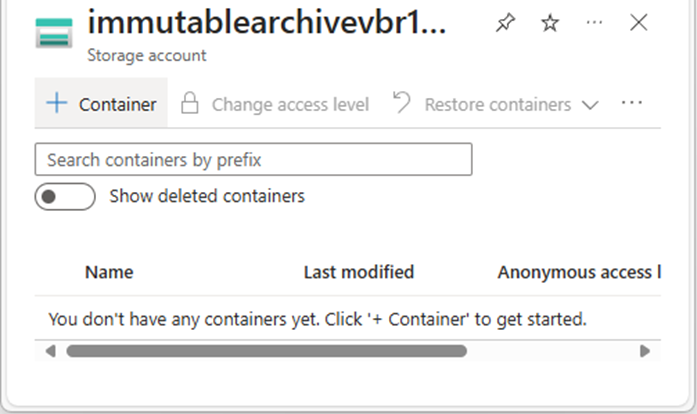Click the restore undo arrow icon

click(401, 102)
